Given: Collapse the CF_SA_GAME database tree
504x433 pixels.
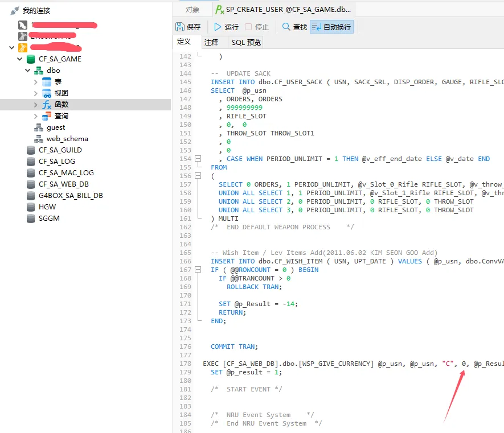Looking at the screenshot, I should [x=20, y=59].
